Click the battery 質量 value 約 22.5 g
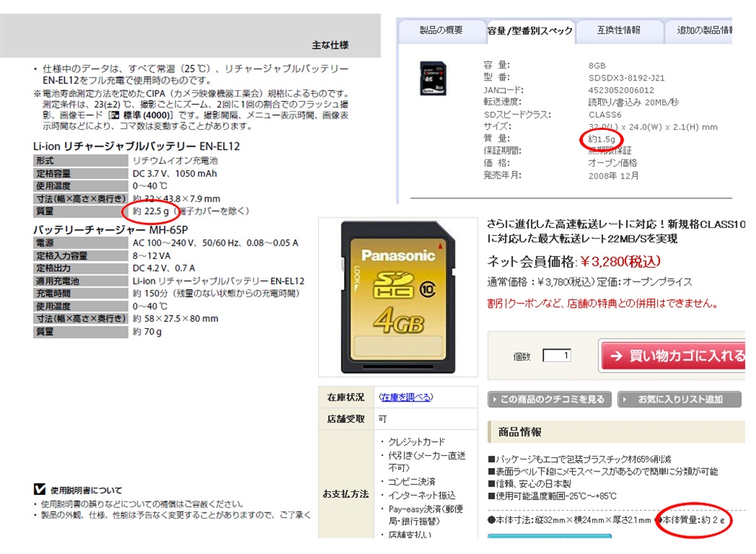Image resolution: width=756 pixels, height=554 pixels. click(151, 211)
